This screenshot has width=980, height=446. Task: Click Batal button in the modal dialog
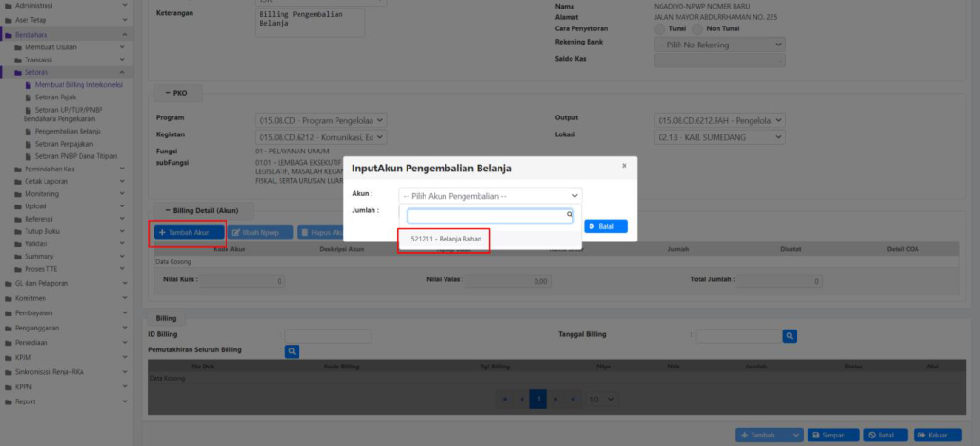pyautogui.click(x=606, y=226)
